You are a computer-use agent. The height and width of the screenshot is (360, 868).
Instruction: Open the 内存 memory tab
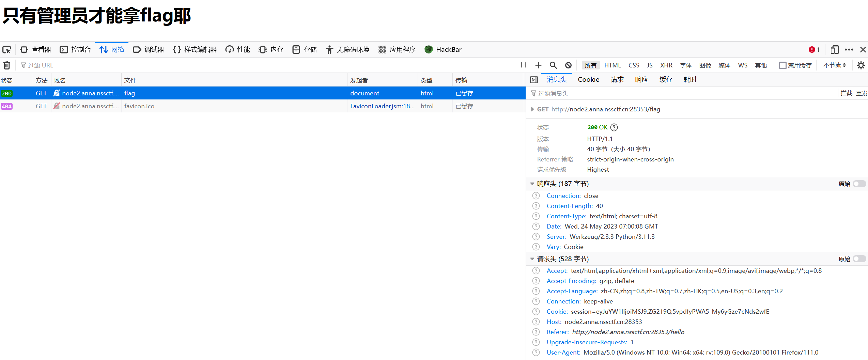coord(271,50)
